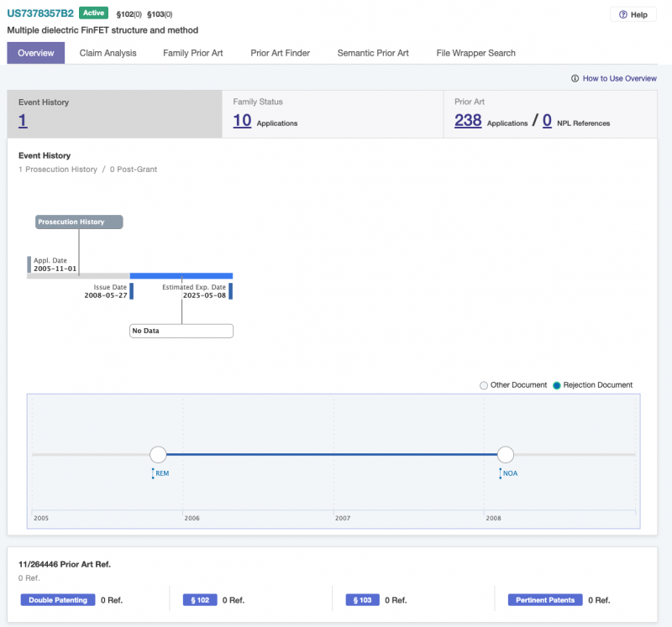672x627 pixels.
Task: Select the Prior Art summary panel
Action: click(550, 114)
